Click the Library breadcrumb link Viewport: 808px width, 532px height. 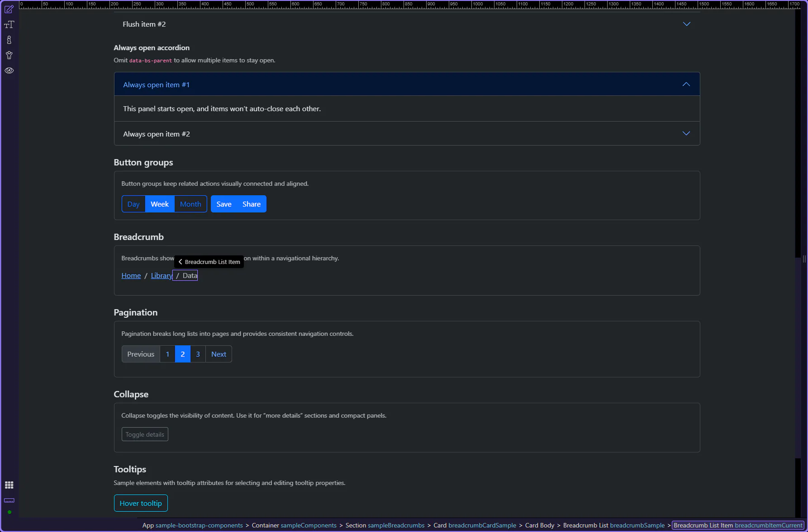pos(161,276)
